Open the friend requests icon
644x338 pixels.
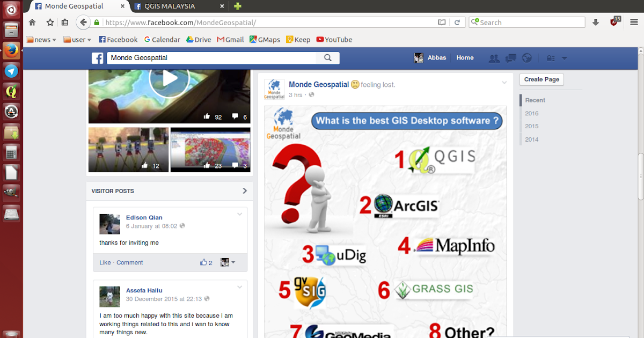[x=494, y=58]
